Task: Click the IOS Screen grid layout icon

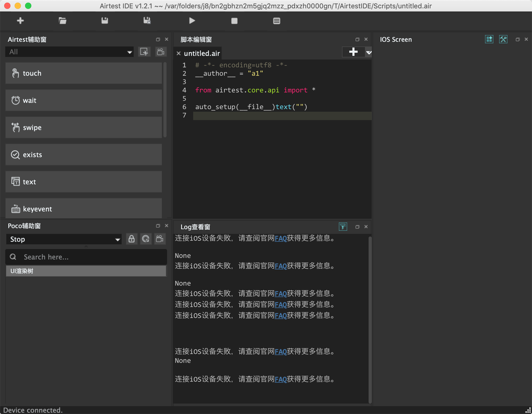Action: [x=489, y=39]
